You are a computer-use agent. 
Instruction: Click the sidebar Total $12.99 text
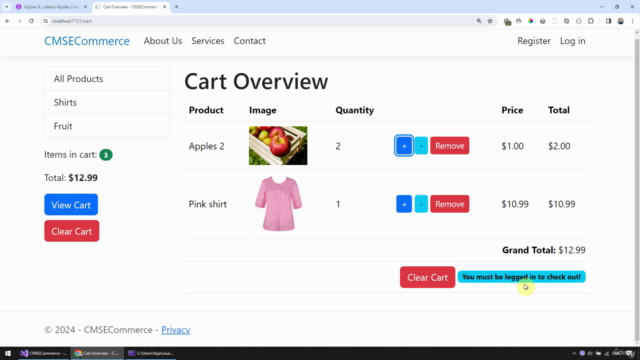click(x=71, y=178)
